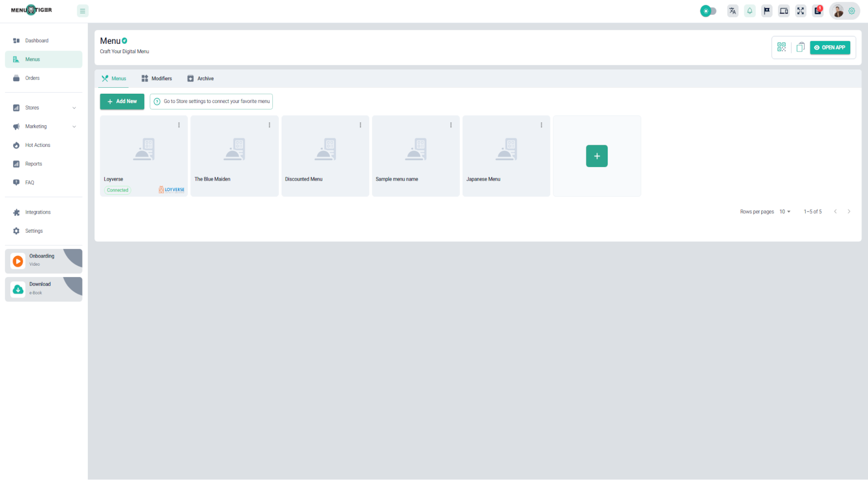
Task: Open the Rows per pages dropdown
Action: click(x=785, y=211)
